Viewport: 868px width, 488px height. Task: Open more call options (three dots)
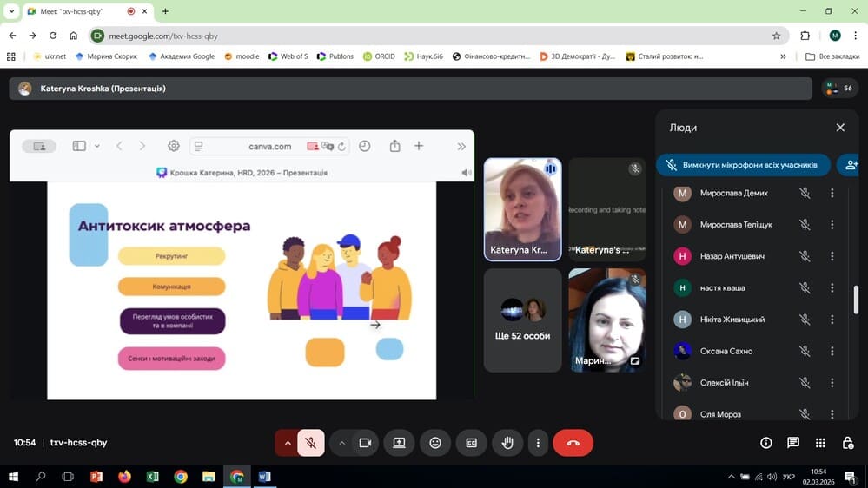(538, 443)
